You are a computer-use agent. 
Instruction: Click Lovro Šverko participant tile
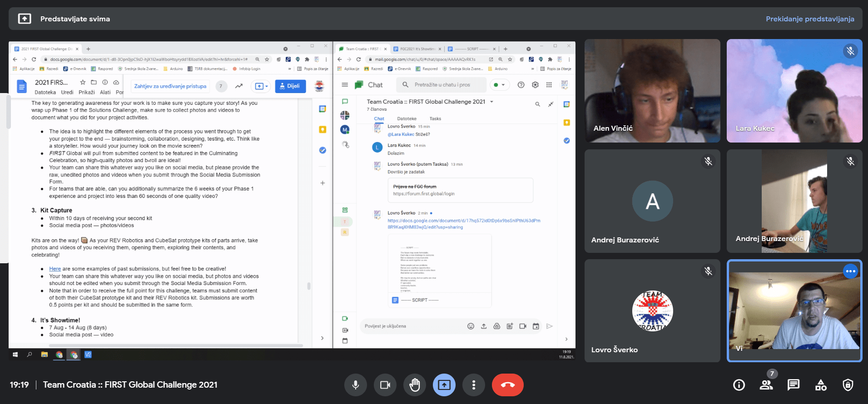(x=652, y=310)
